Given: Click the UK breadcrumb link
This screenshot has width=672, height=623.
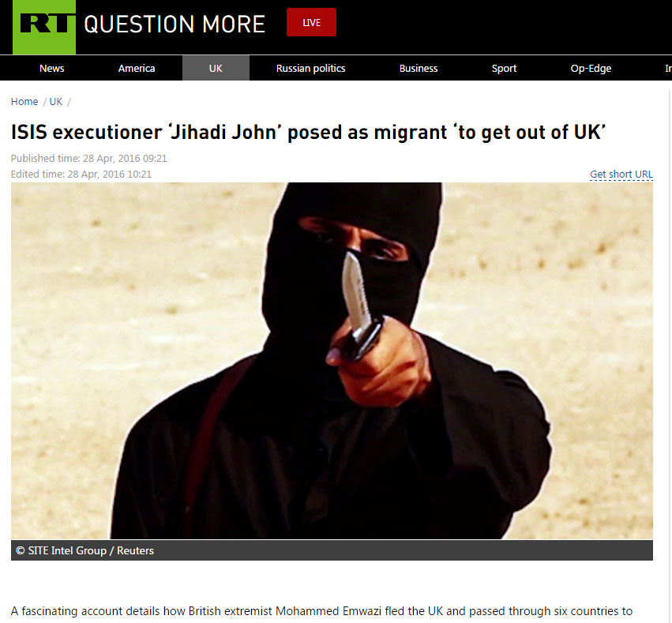Looking at the screenshot, I should coord(56,102).
